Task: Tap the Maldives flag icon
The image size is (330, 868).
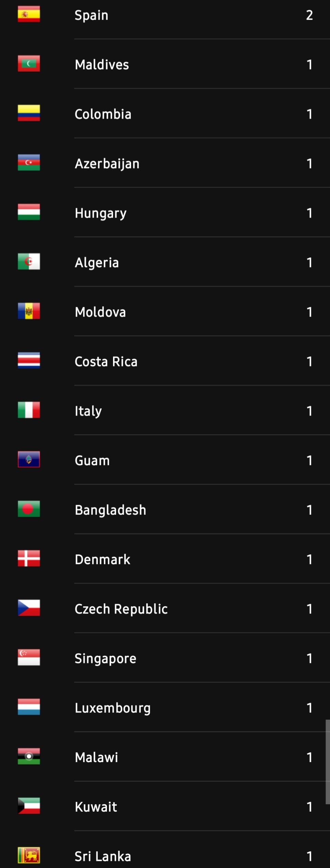Action: coord(29,64)
